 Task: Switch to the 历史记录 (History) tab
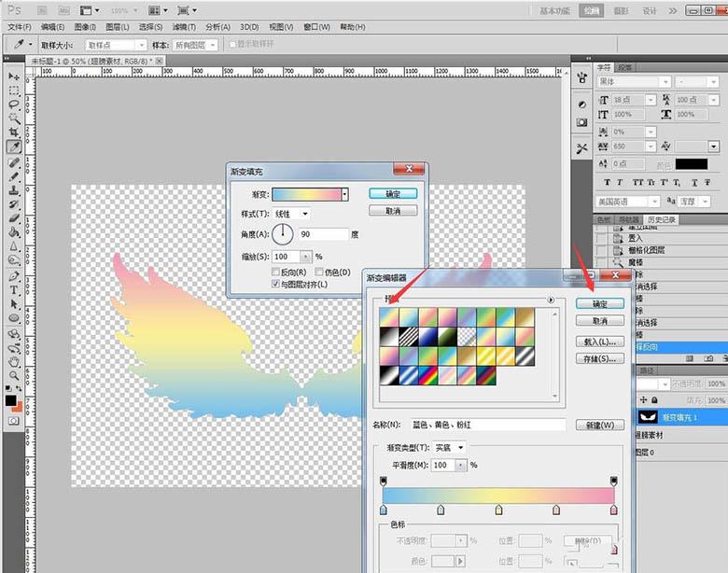(663, 219)
